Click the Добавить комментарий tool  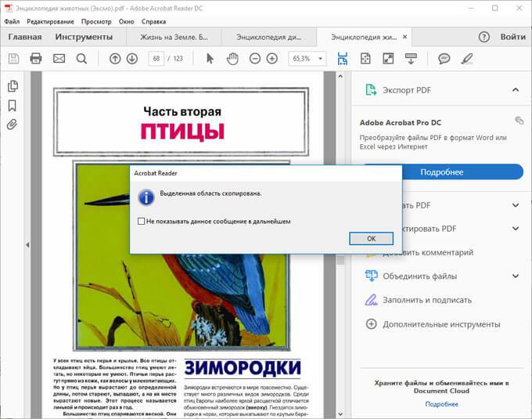[427, 252]
